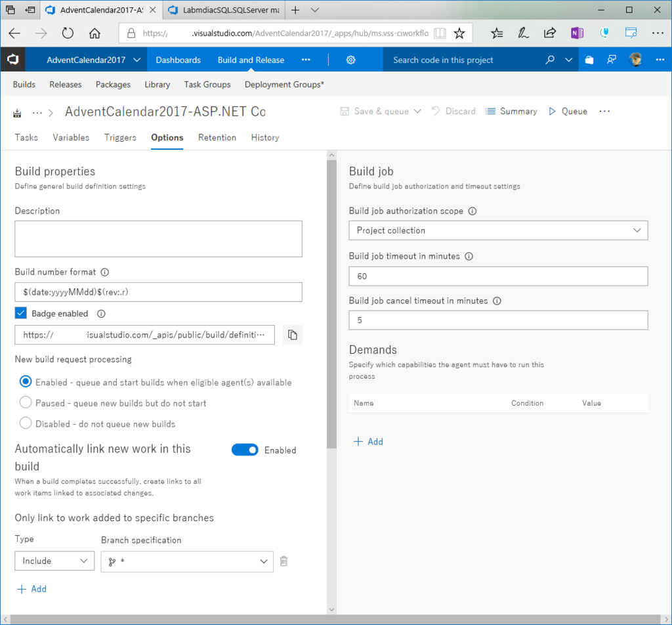This screenshot has height=625, width=672.
Task: Show info for Build job authorization scope
Action: coord(472,211)
